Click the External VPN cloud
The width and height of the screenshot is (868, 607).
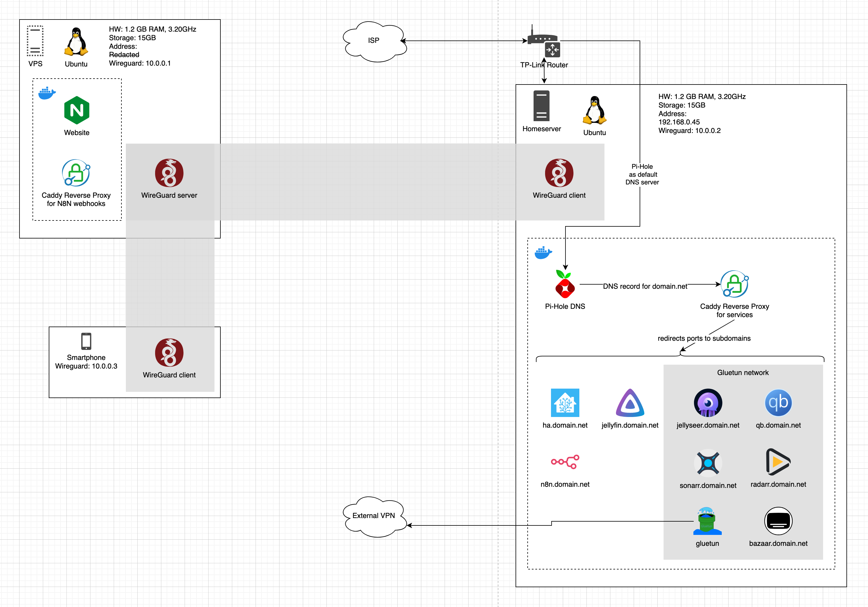point(374,517)
